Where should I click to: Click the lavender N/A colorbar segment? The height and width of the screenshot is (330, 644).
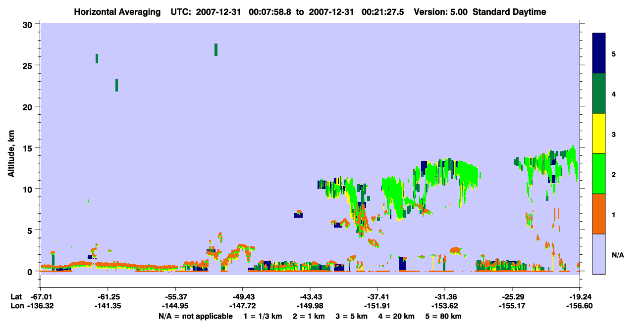click(599, 254)
